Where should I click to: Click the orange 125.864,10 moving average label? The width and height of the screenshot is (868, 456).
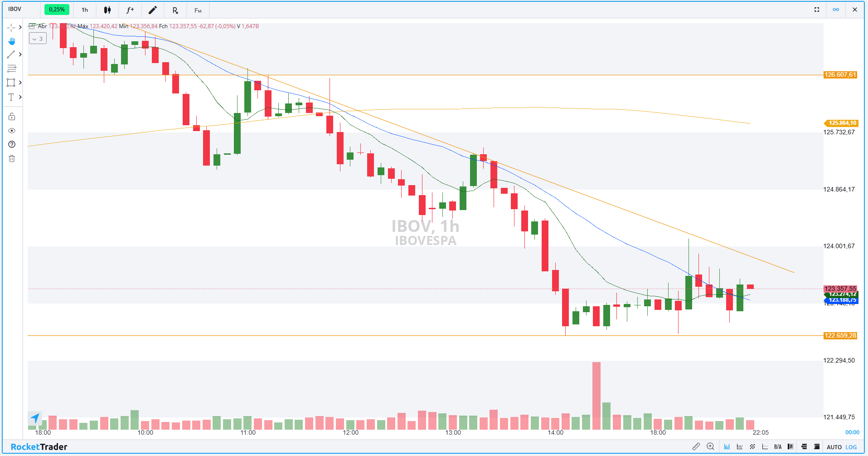[x=841, y=123]
